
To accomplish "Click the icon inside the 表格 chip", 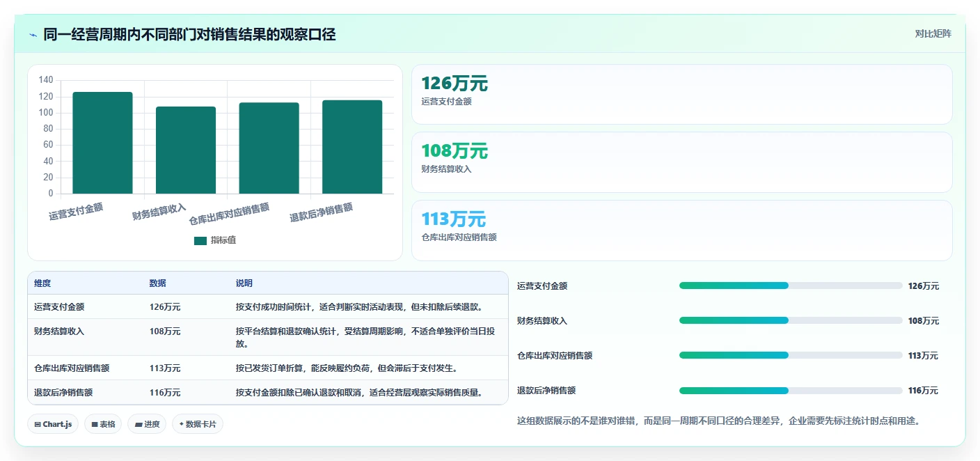I will tap(95, 424).
